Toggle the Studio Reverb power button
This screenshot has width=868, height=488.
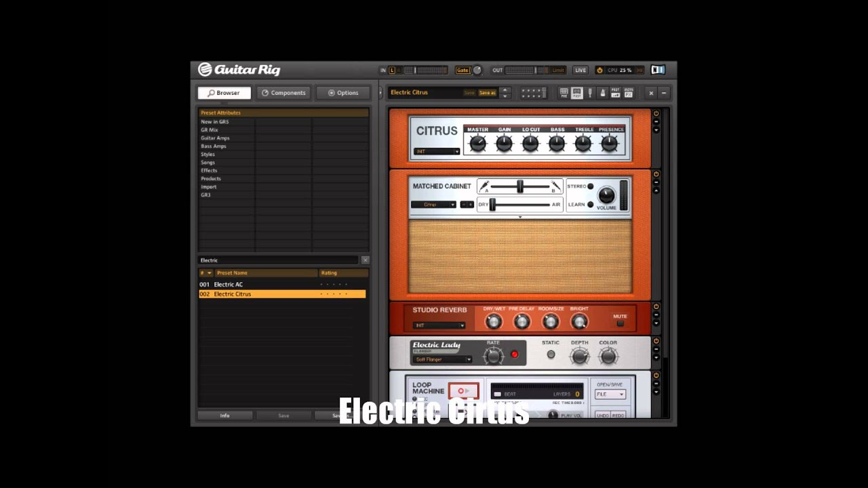(656, 306)
